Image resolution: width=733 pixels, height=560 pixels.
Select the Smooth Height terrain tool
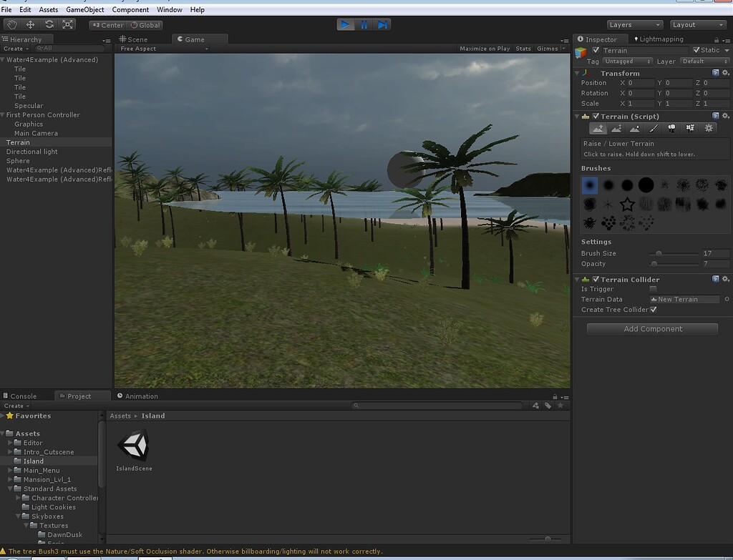pyautogui.click(x=636, y=128)
